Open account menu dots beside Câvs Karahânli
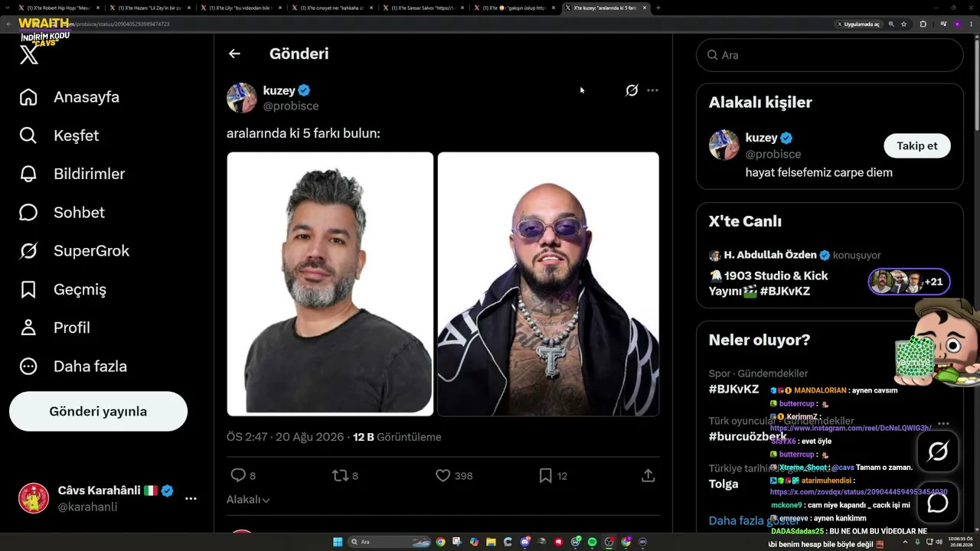This screenshot has width=980, height=551. 191,498
